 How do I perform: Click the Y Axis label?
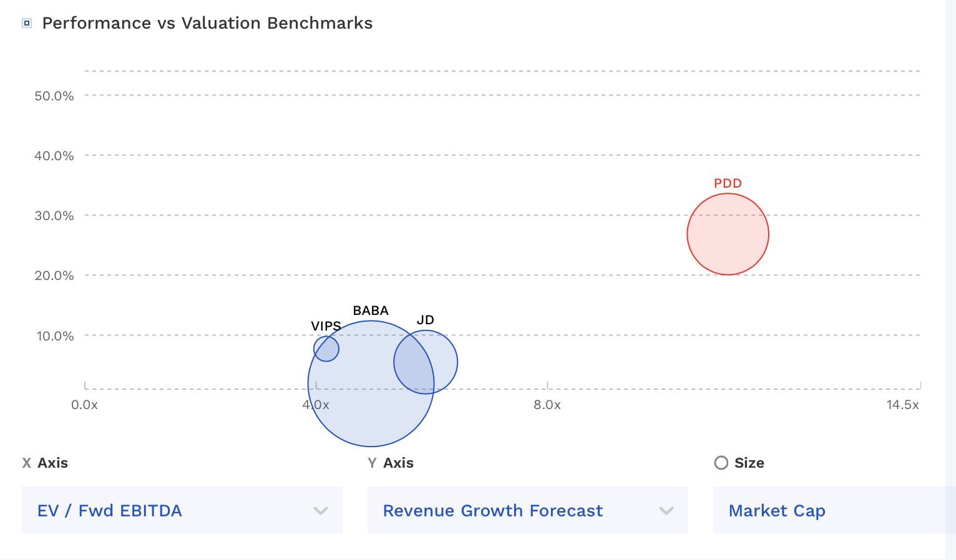point(391,463)
